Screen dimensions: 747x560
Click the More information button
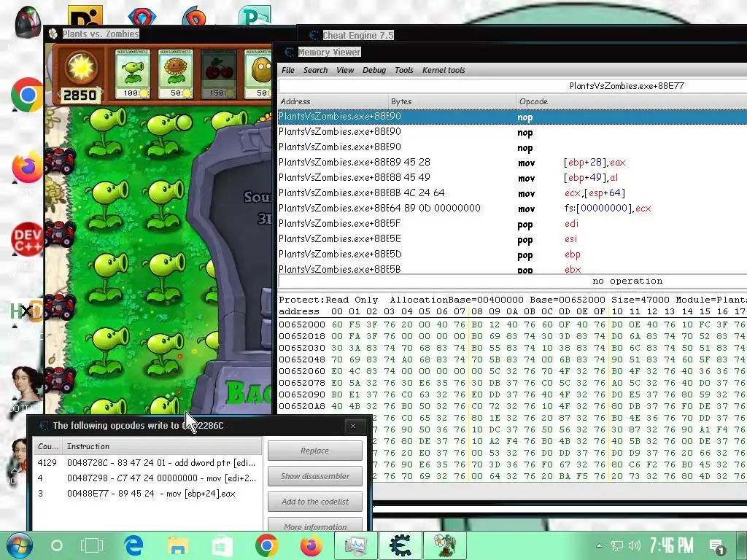click(315, 525)
